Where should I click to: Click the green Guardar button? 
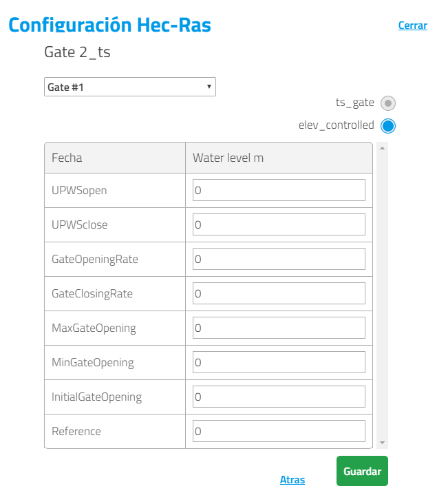(362, 471)
